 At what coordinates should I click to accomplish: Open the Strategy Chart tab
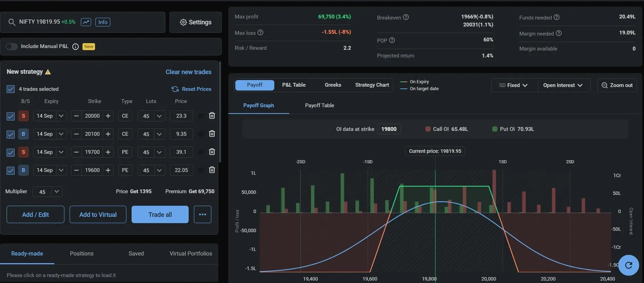(372, 85)
